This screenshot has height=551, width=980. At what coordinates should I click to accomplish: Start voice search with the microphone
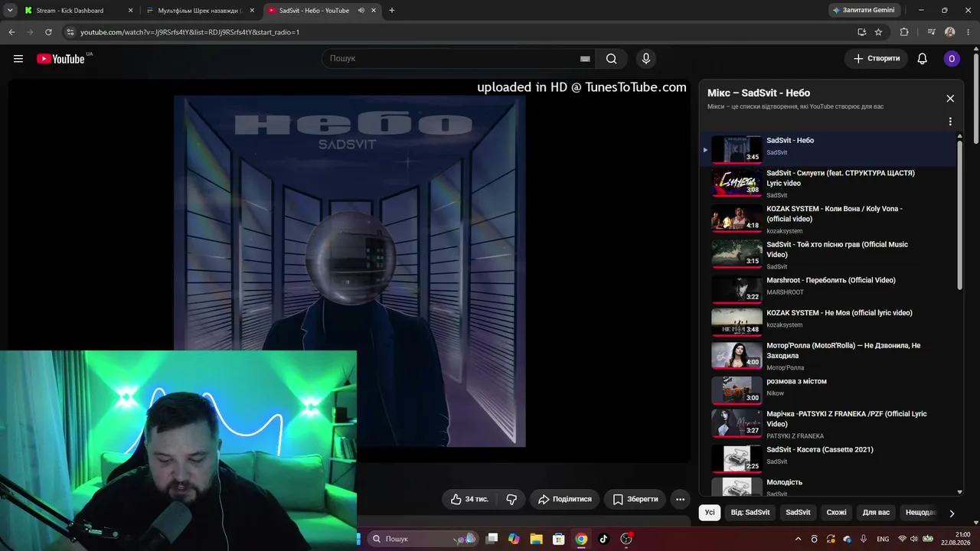(646, 59)
